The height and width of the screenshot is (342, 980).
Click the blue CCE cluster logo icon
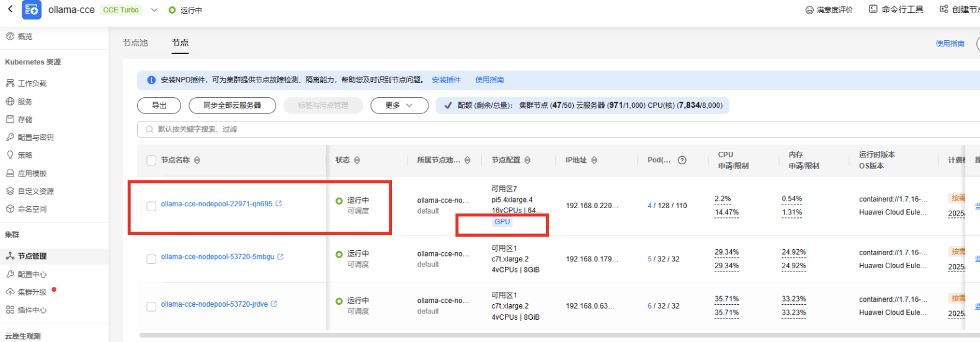point(32,10)
